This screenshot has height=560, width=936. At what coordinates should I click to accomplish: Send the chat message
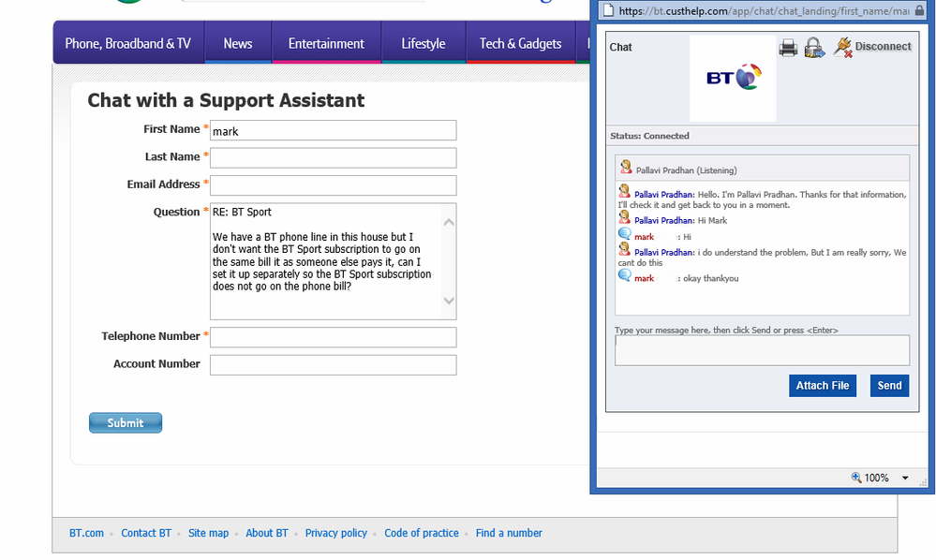(889, 386)
